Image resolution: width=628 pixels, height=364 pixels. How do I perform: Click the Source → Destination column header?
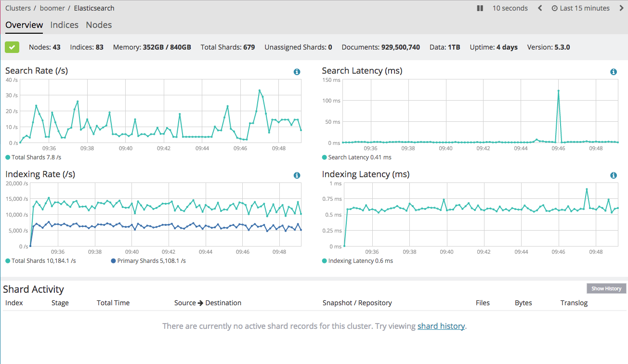pos(208,303)
